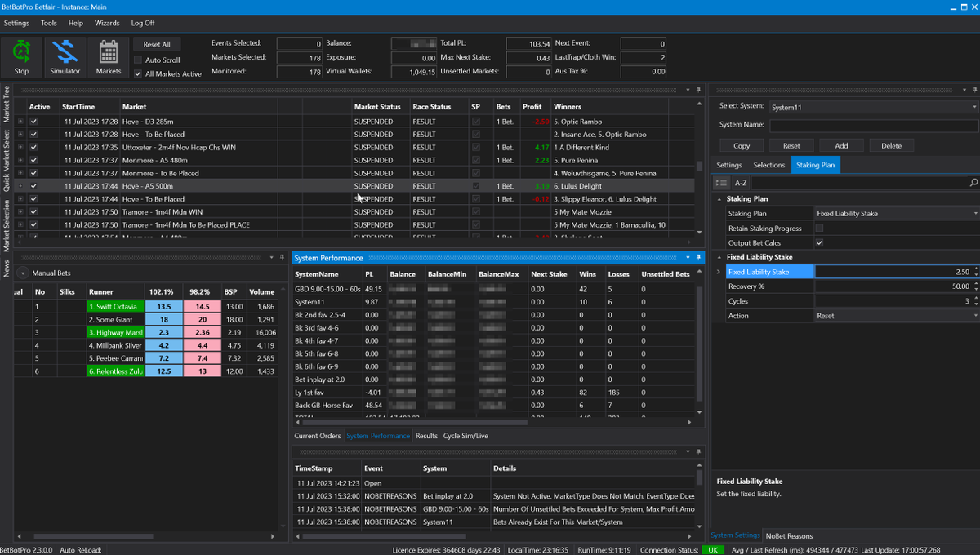This screenshot has width=980, height=555.
Task: Open the Settings menu
Action: point(16,23)
